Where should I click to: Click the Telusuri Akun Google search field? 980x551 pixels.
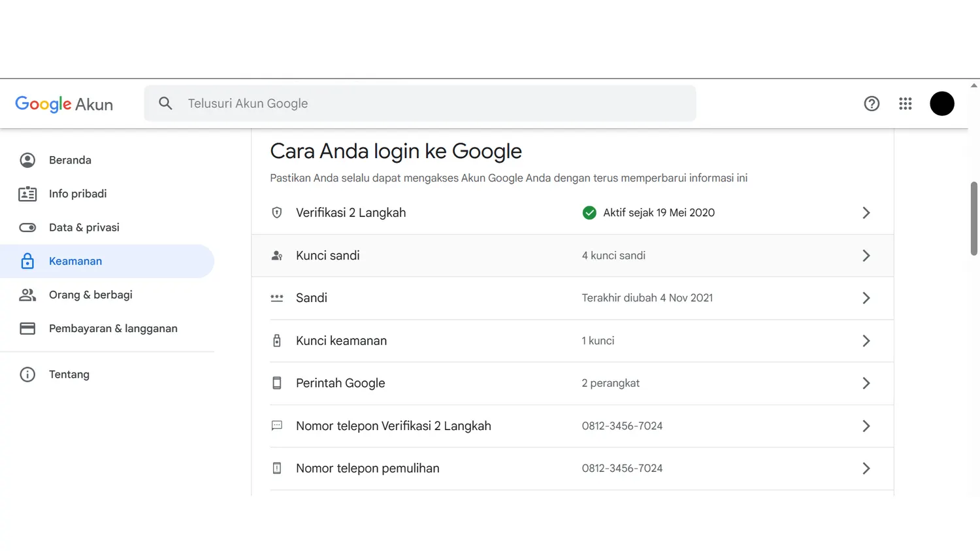[x=431, y=103]
